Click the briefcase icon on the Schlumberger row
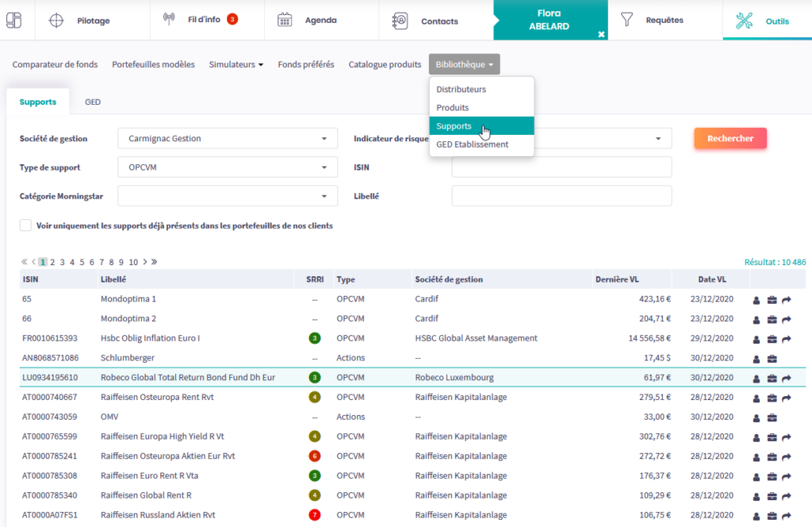The width and height of the screenshot is (812, 527). point(772,359)
